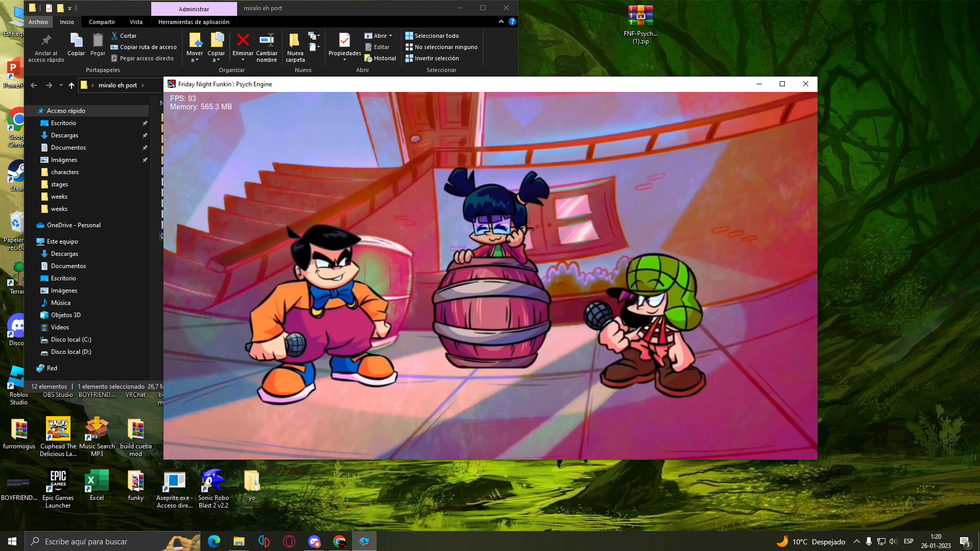
Task: Click Cambiar nombre rename icon
Action: click(267, 40)
